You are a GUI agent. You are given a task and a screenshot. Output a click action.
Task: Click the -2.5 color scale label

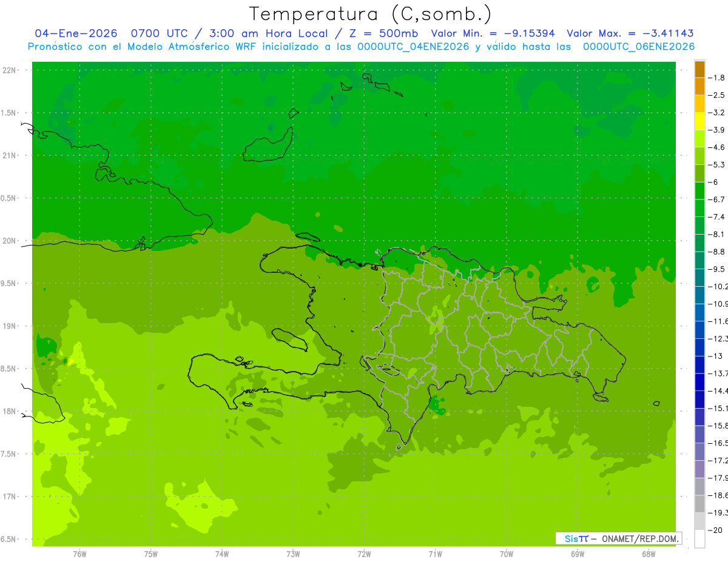(716, 95)
